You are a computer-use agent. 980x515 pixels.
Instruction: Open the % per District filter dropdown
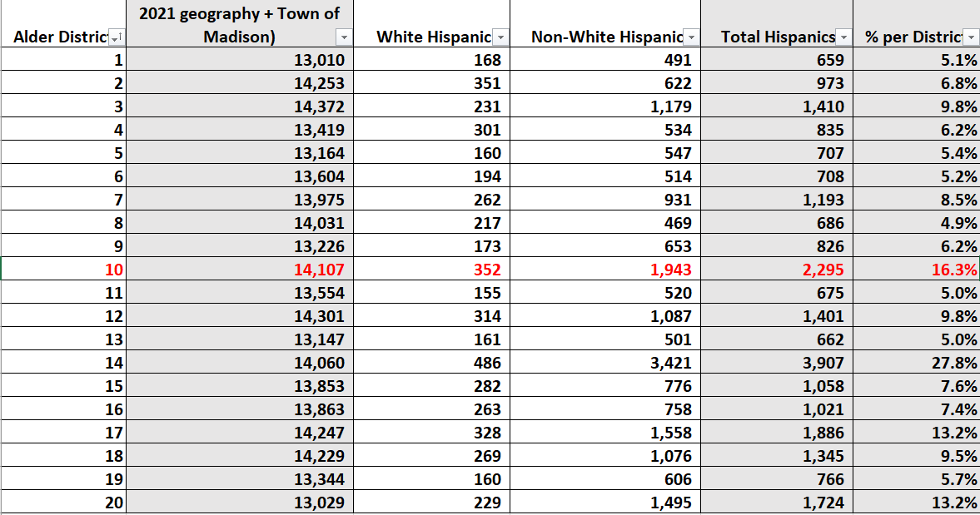click(x=971, y=38)
